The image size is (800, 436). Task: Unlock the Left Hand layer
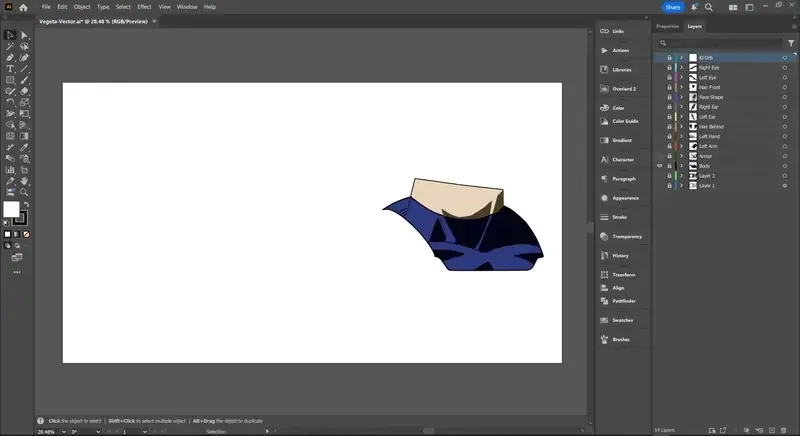click(x=669, y=136)
